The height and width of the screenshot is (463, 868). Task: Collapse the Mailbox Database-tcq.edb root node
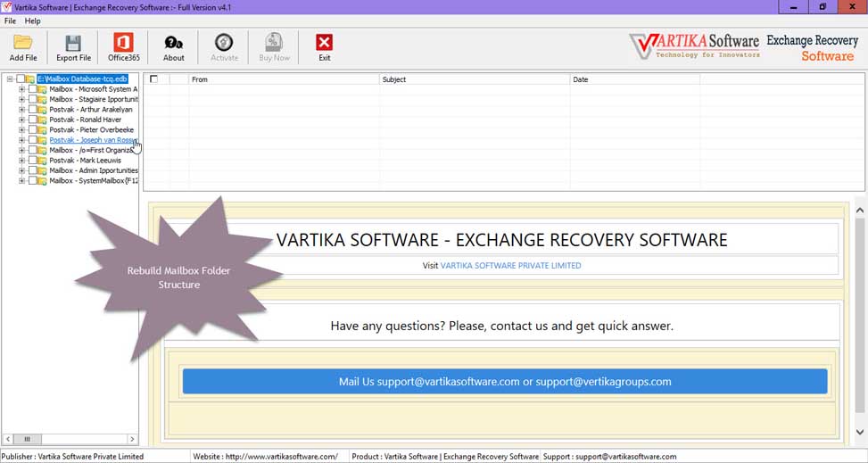tap(10, 79)
